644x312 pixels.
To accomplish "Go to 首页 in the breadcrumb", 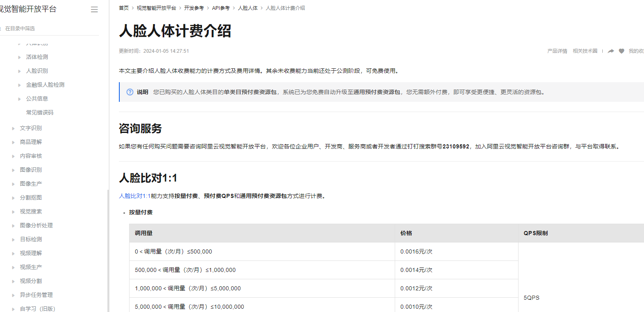I will click(124, 8).
